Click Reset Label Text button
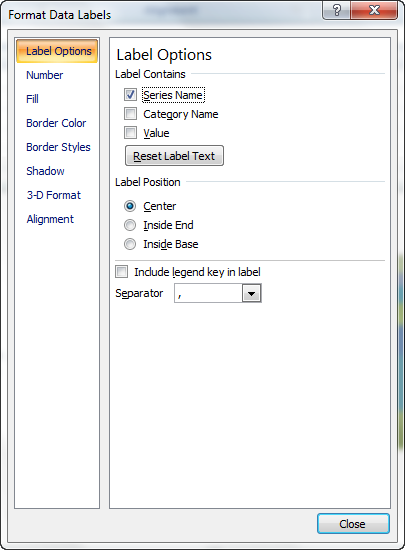405x550 pixels. tap(174, 156)
